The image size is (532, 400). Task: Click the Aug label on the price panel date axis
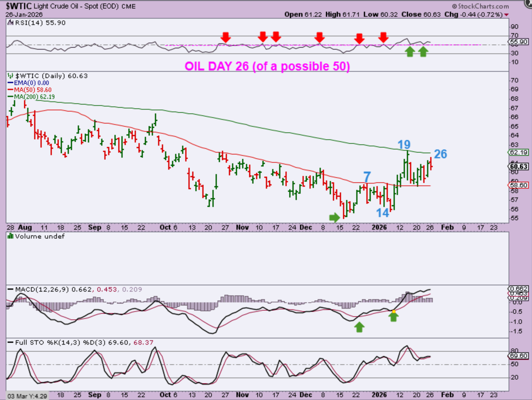[25, 227]
